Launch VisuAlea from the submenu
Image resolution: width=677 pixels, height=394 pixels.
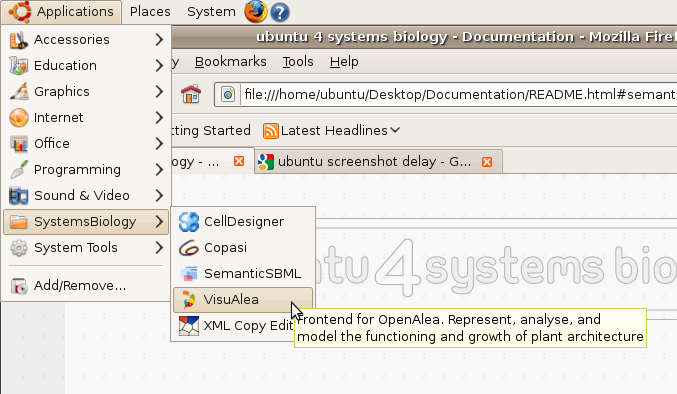243,299
